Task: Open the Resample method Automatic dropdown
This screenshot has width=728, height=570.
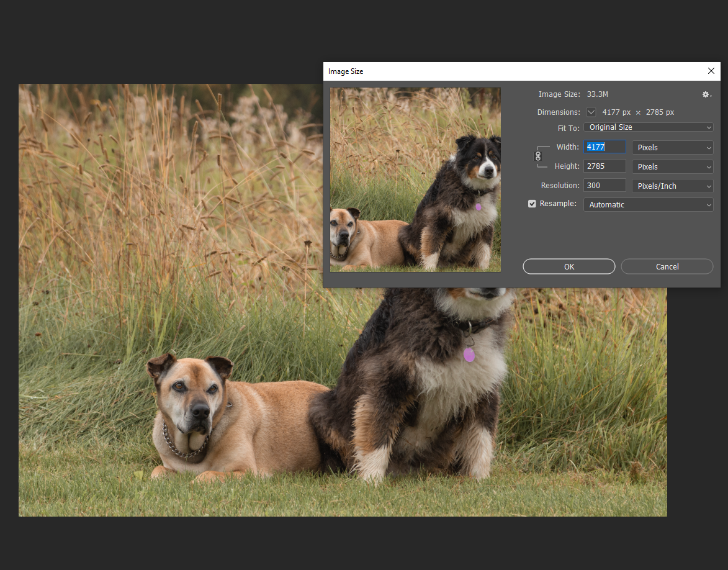Action: tap(648, 204)
